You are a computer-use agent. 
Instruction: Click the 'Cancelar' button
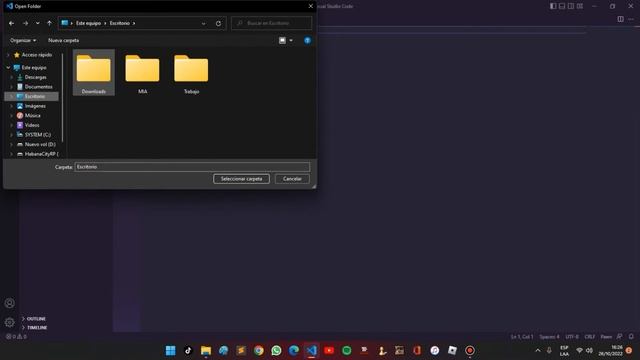[292, 179]
